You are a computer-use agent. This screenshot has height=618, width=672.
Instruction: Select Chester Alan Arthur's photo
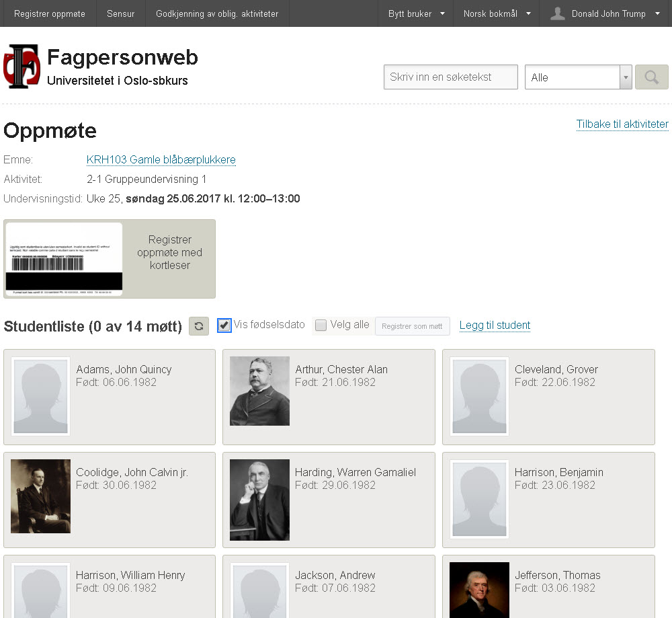tap(259, 391)
